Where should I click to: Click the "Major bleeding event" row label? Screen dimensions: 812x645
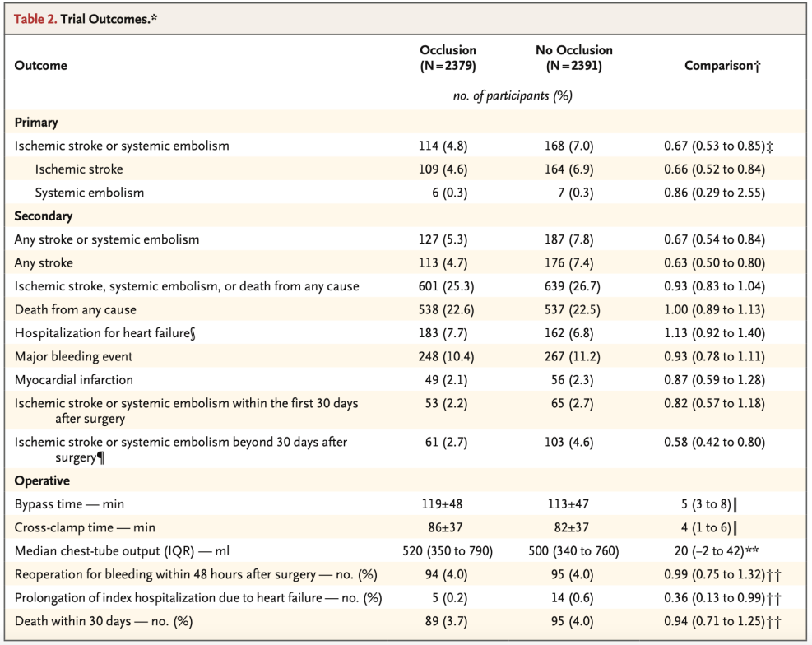pyautogui.click(x=73, y=357)
